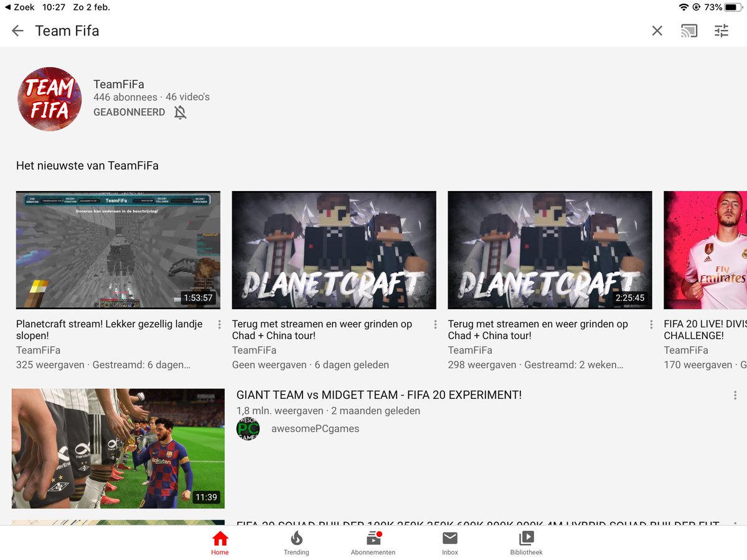747x560 pixels.
Task: Open the Bibliotheek tab
Action: coord(526,543)
